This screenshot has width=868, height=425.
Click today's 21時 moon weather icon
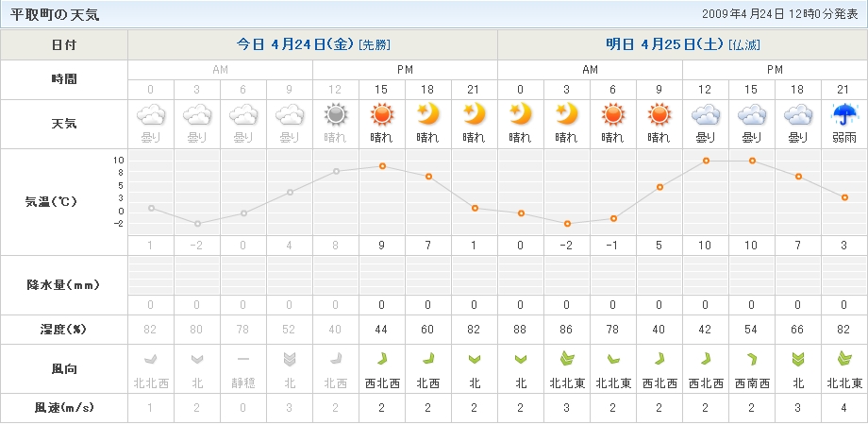coord(475,114)
